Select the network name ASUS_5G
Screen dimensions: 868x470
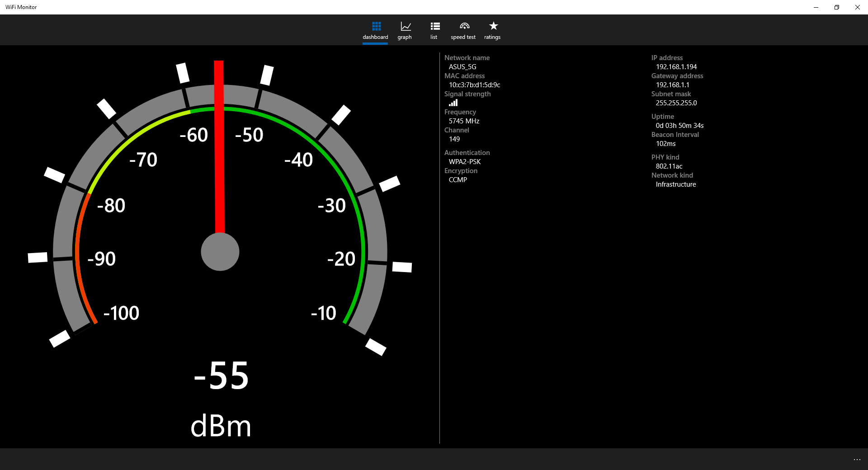coord(462,66)
